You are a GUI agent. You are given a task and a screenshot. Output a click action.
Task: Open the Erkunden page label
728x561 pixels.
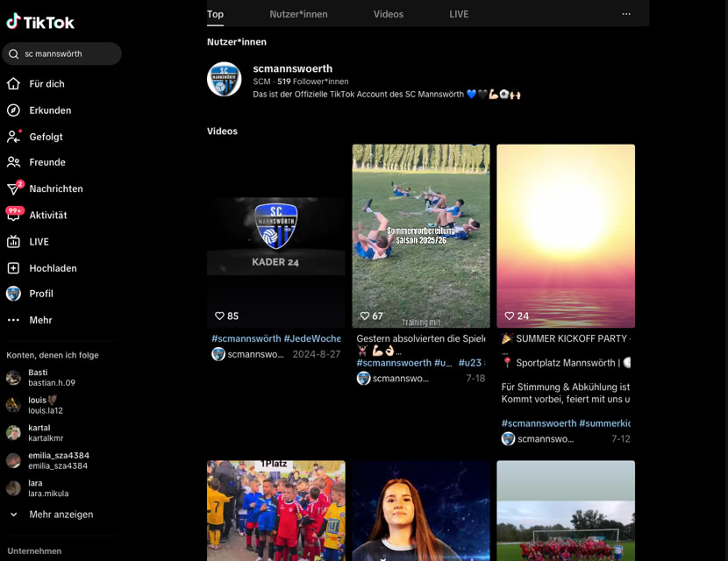tap(50, 110)
